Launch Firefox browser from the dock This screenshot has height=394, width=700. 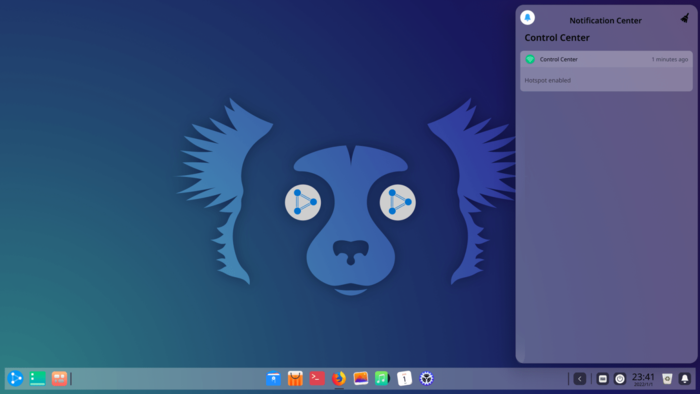[339, 378]
